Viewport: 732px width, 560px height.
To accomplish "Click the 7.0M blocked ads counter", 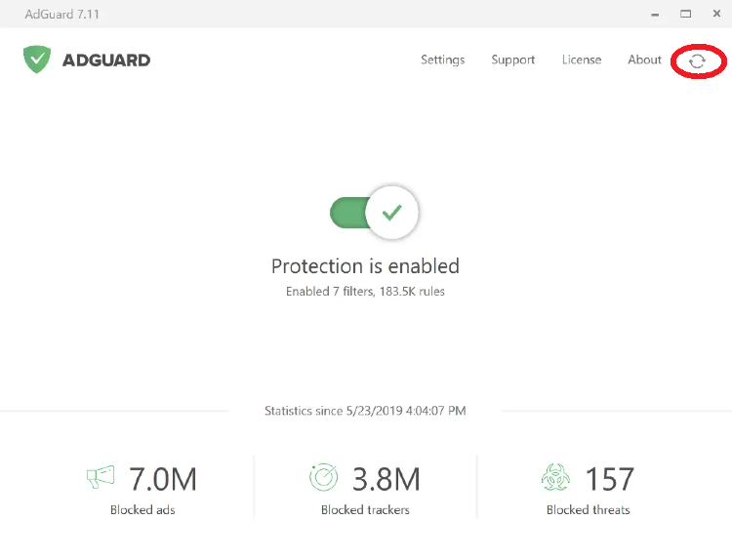I will point(162,479).
